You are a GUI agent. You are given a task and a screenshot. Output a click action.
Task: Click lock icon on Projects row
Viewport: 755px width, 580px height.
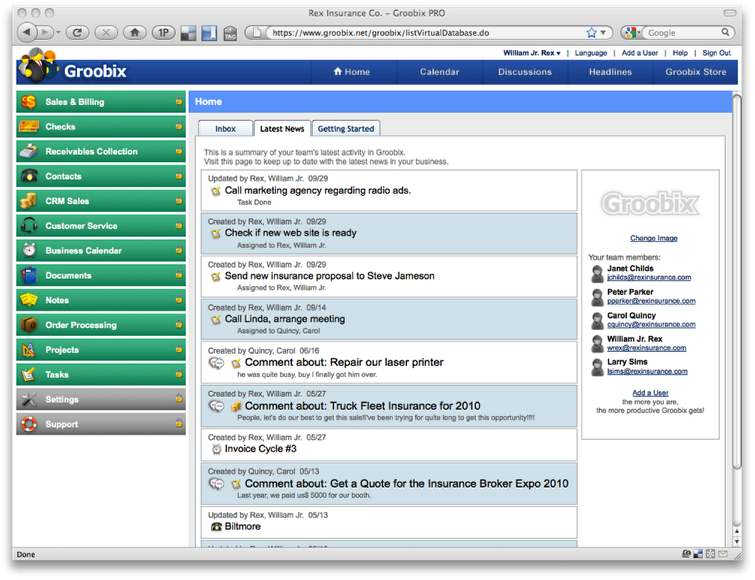pyautogui.click(x=179, y=348)
